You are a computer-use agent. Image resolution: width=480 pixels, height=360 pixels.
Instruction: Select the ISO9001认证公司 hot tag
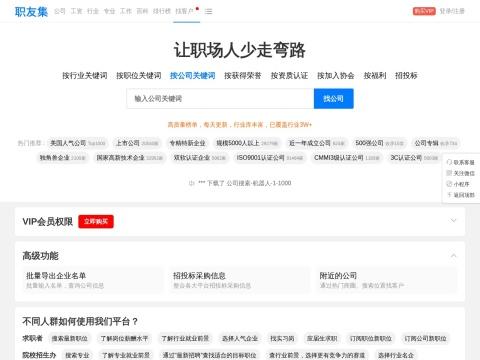[270, 158]
